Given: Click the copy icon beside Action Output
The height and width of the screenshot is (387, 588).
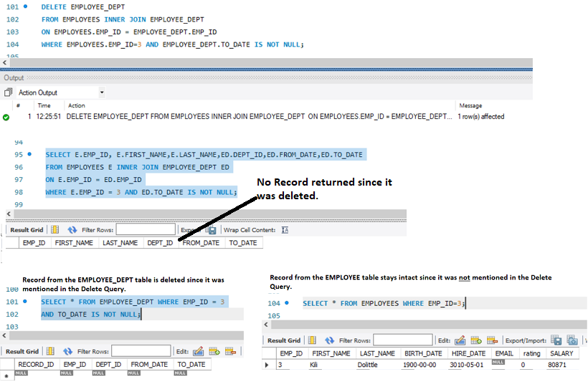Looking at the screenshot, I should pos(8,92).
